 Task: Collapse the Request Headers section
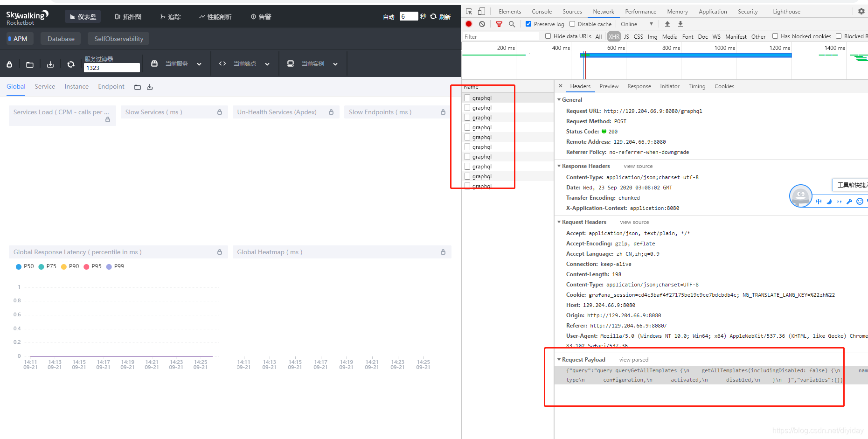pos(559,222)
